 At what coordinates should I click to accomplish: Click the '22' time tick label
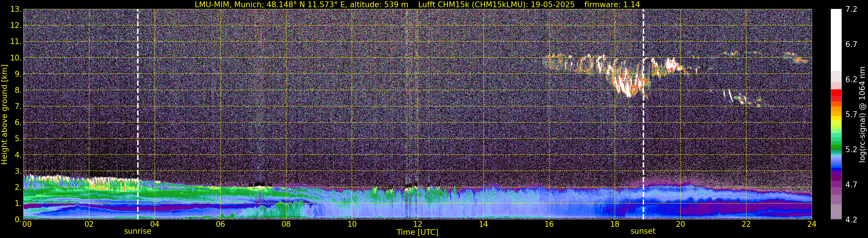(x=746, y=224)
